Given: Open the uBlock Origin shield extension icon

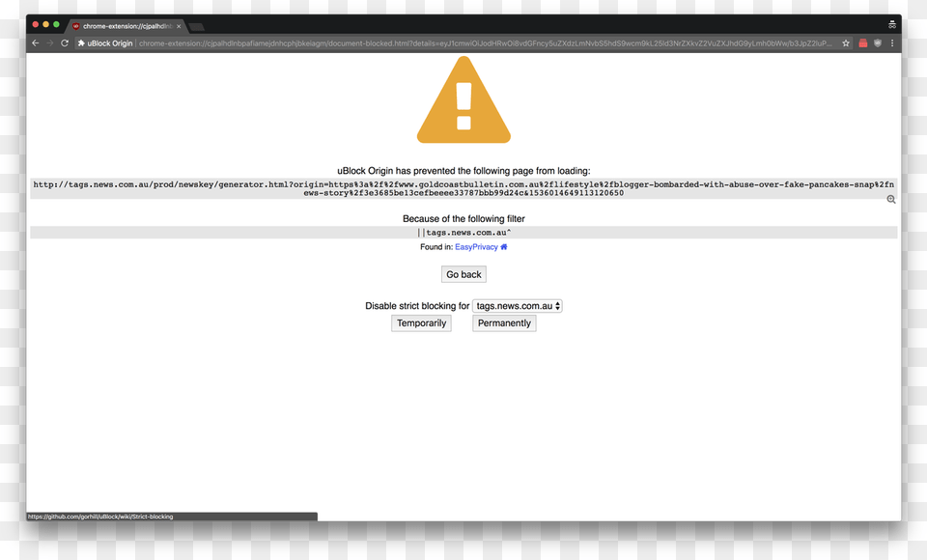Looking at the screenshot, I should pos(878,43).
